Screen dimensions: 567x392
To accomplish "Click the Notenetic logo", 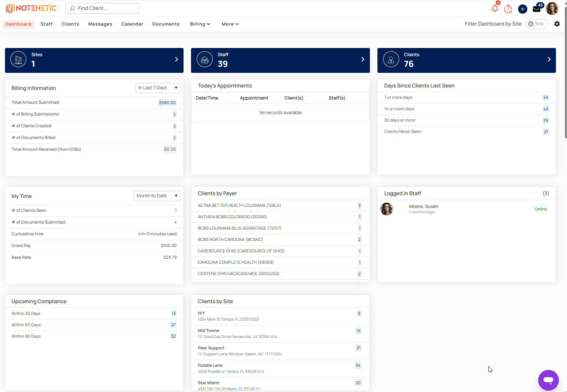I will (31, 8).
